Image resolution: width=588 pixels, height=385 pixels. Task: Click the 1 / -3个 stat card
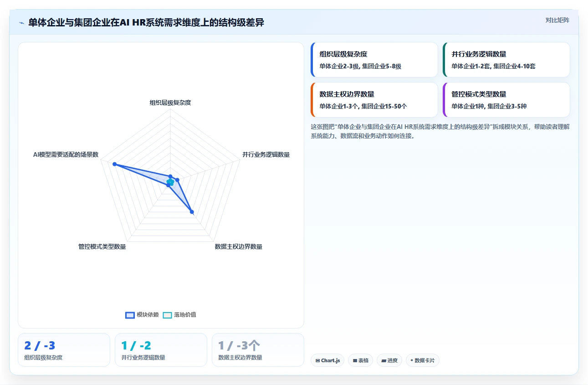(x=258, y=350)
